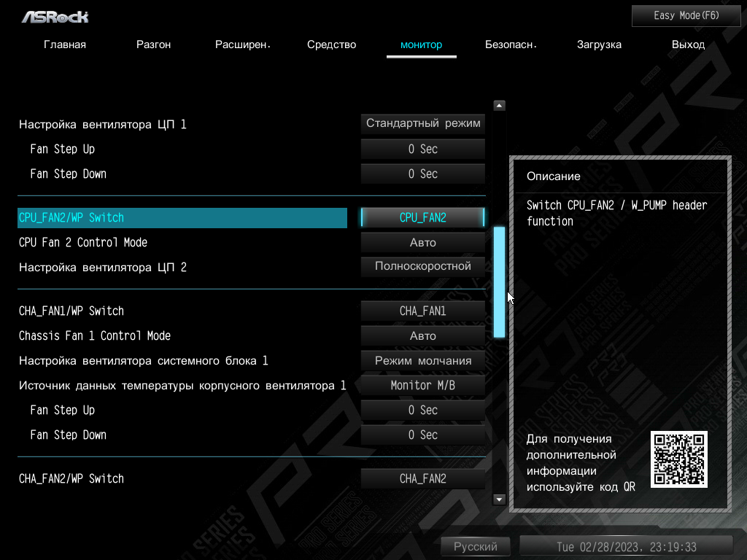This screenshot has height=560, width=747.
Task: Click the scroll down arrow icon
Action: pyautogui.click(x=499, y=499)
